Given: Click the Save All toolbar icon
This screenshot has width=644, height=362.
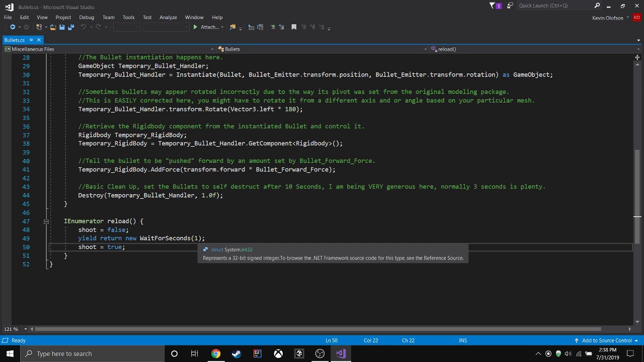Looking at the screenshot, I should pos(70,27).
